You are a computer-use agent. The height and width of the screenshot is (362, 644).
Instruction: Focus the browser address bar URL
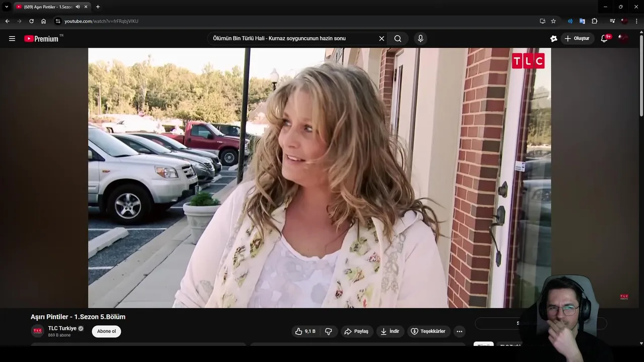pyautogui.click(x=102, y=21)
